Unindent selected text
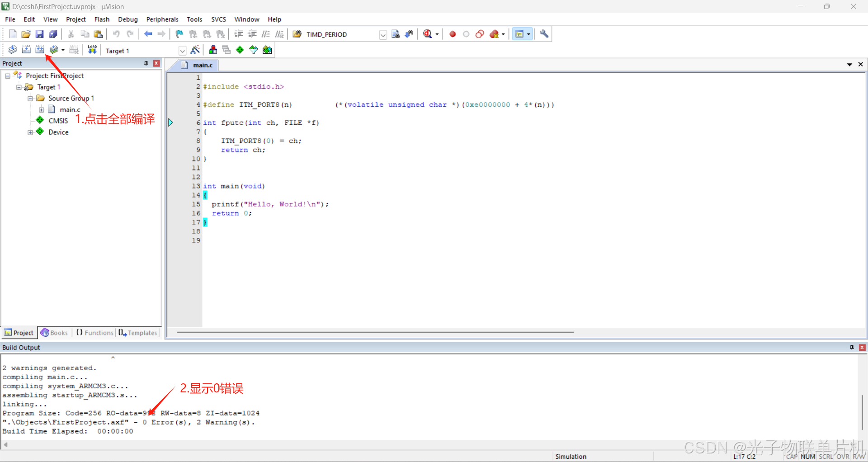The height and width of the screenshot is (462, 868). pos(252,34)
